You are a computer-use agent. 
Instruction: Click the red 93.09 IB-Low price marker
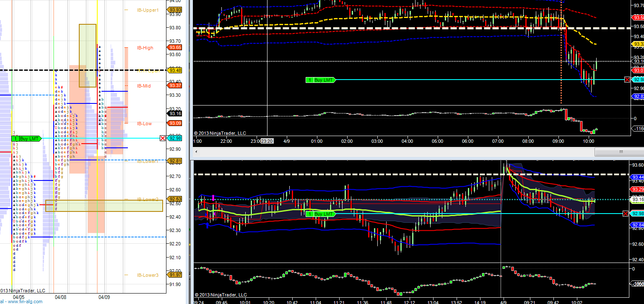[x=175, y=123]
